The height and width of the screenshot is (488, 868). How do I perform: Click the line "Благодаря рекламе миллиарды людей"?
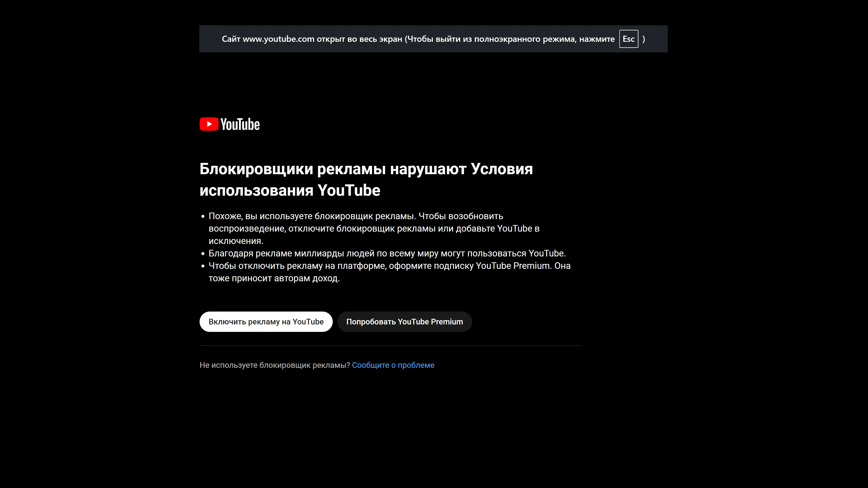click(387, 253)
